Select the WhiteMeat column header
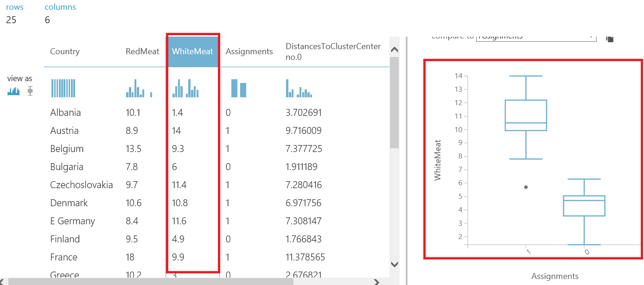 [192, 51]
